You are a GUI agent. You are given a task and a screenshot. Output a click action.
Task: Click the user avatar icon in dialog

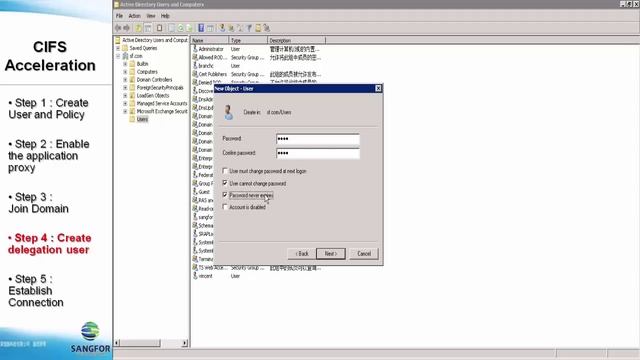click(229, 112)
